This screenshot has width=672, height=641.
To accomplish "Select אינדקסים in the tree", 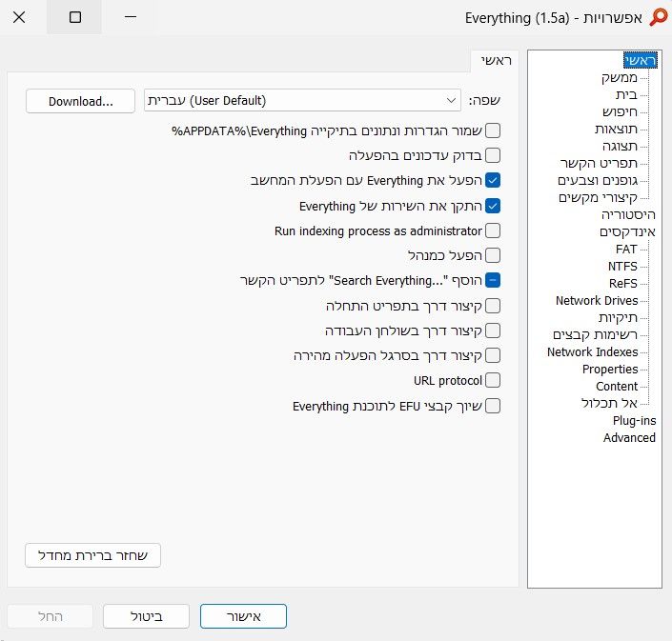I will click(x=627, y=231).
